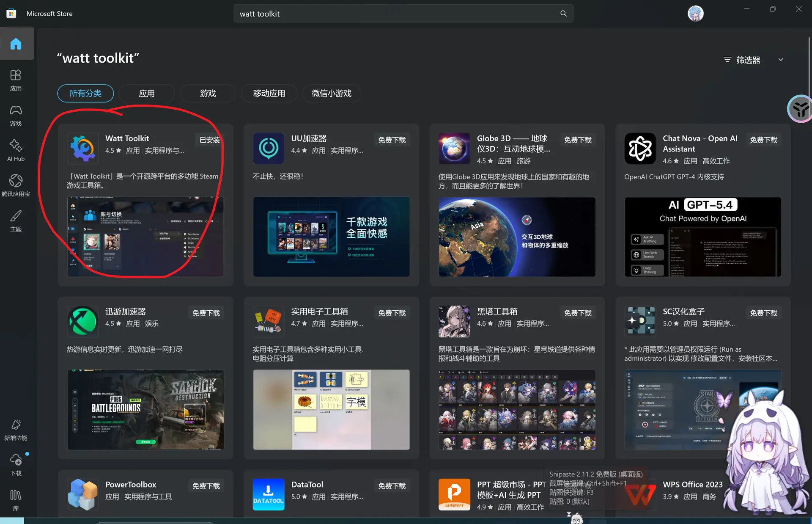Open the PowerToolbox app icon
This screenshot has height=524, width=812.
82,494
